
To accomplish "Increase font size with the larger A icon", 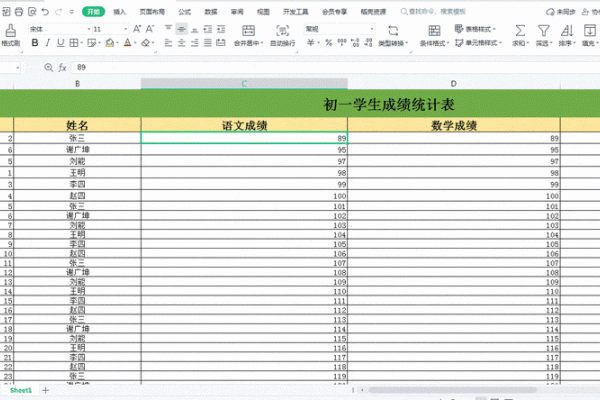I will (137, 29).
